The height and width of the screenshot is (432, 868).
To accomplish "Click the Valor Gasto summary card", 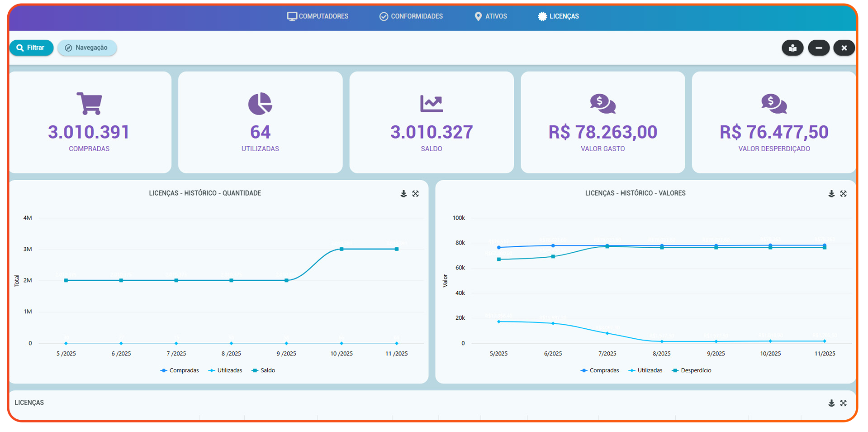I will point(602,122).
